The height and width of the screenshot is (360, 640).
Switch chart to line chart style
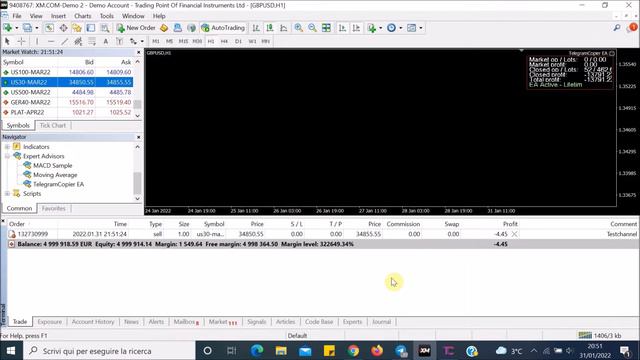click(284, 28)
